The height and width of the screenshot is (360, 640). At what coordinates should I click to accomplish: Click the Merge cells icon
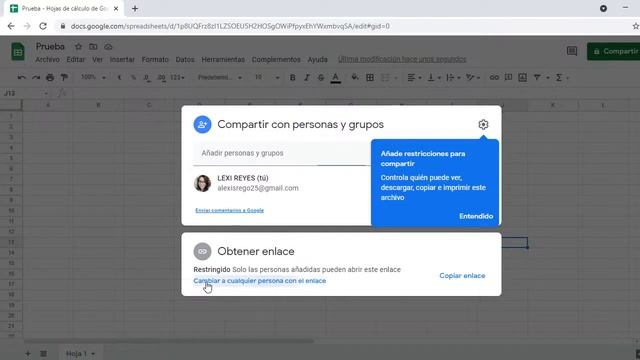coord(384,78)
